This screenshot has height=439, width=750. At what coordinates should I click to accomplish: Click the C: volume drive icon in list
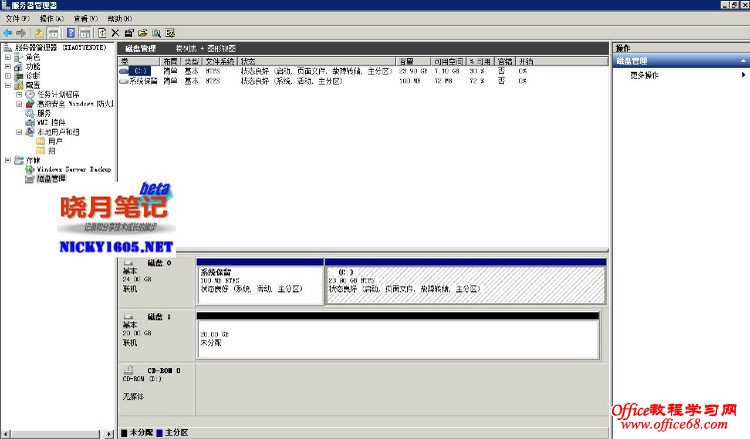coord(124,71)
